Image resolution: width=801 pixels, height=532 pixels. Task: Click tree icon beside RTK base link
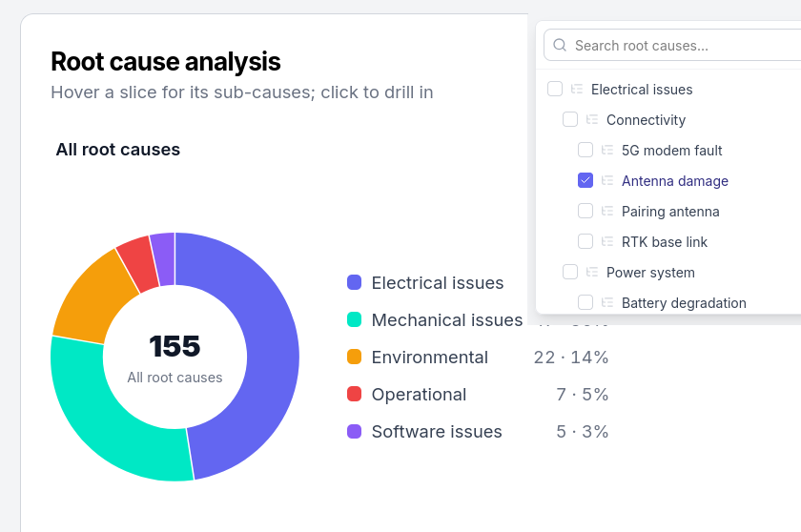pyautogui.click(x=607, y=241)
